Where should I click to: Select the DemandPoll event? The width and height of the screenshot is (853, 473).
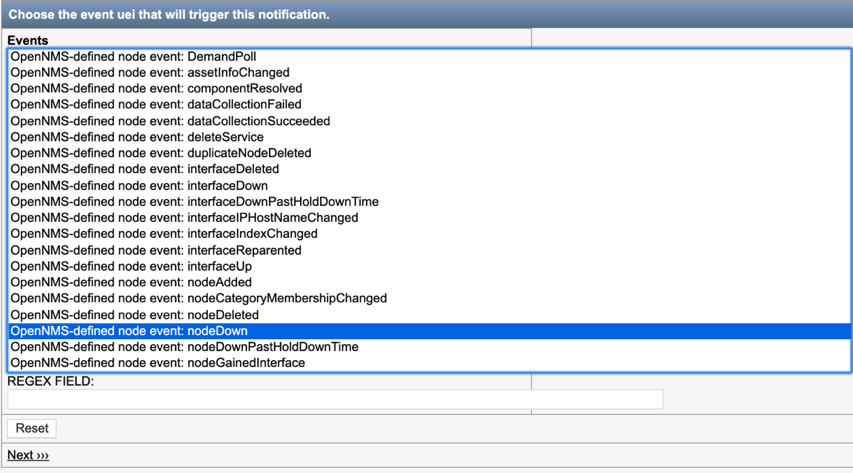point(430,57)
